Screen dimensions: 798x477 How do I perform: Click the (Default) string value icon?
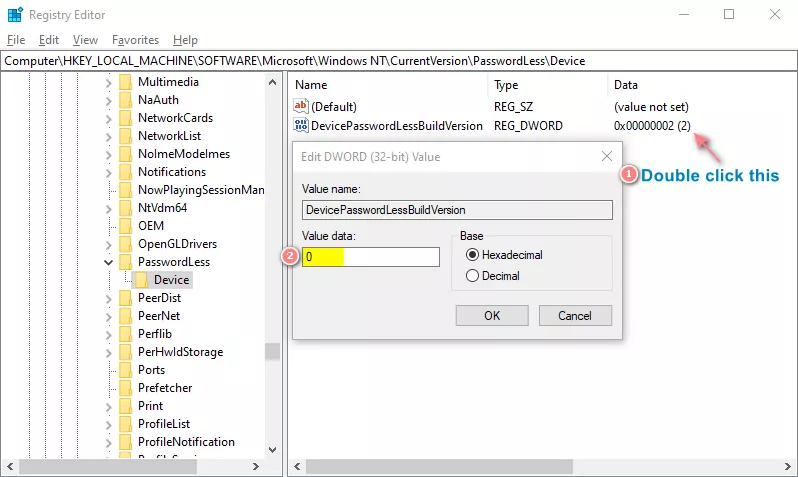(300, 106)
